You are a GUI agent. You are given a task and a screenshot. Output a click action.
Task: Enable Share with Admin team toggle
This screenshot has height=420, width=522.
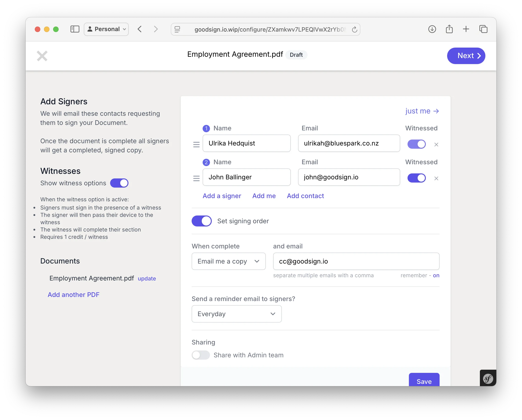click(201, 355)
